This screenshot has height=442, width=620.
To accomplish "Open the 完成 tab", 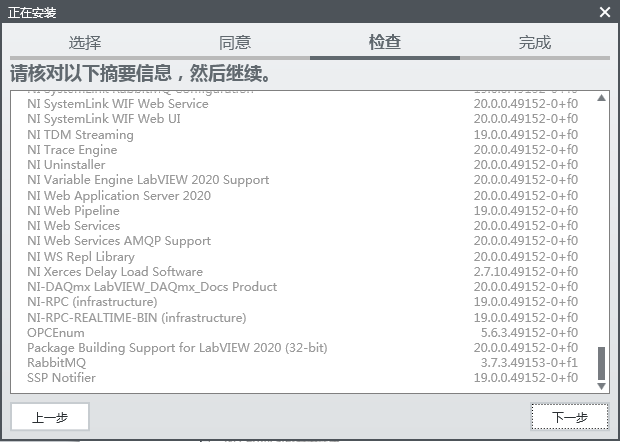I will click(x=535, y=43).
